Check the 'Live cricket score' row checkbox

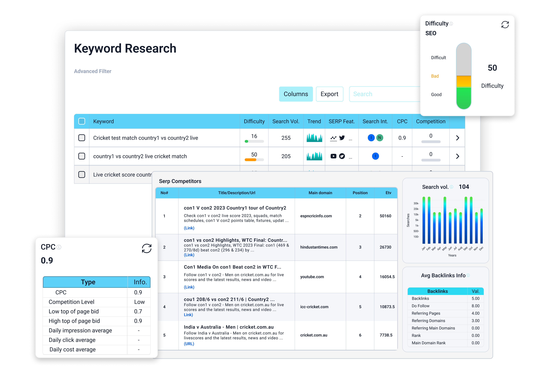82,174
